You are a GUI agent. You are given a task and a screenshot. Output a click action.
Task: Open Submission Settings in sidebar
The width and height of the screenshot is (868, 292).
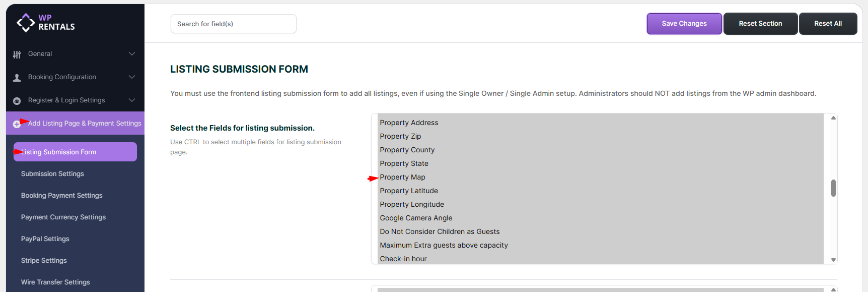[x=52, y=173]
